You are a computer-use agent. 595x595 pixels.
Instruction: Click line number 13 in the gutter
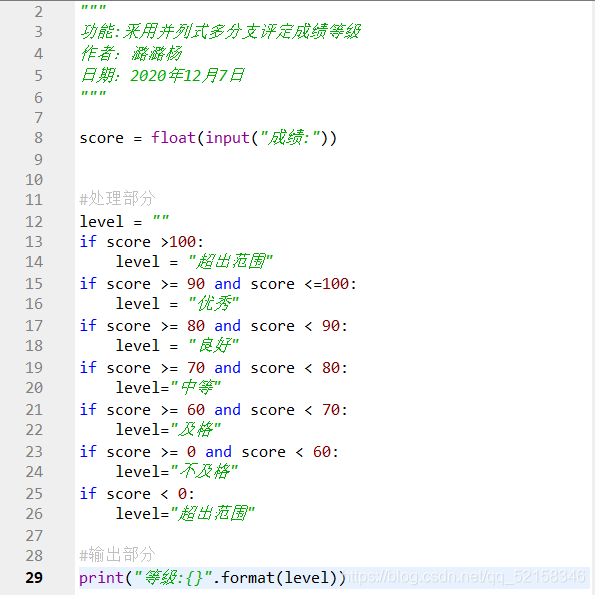[x=34, y=242]
